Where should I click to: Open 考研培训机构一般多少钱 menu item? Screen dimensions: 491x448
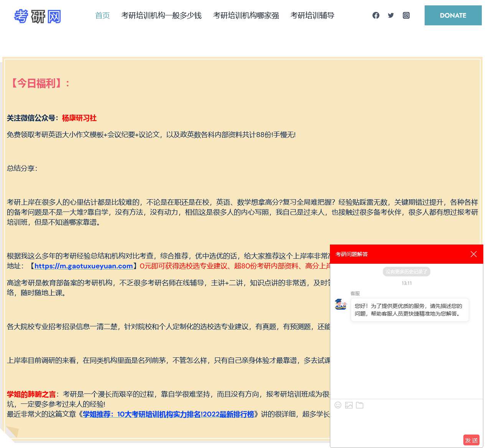click(x=161, y=15)
